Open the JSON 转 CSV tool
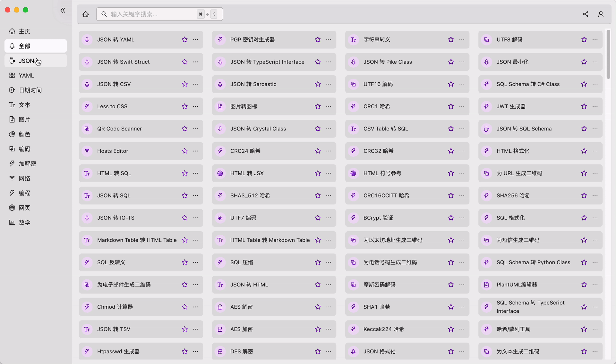 click(x=114, y=84)
